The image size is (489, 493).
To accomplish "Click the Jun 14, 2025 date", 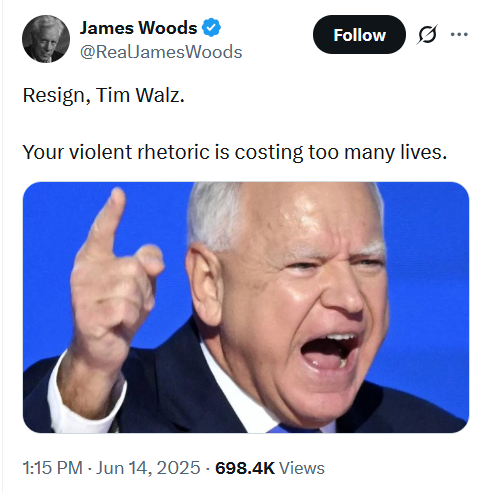I will click(148, 468).
